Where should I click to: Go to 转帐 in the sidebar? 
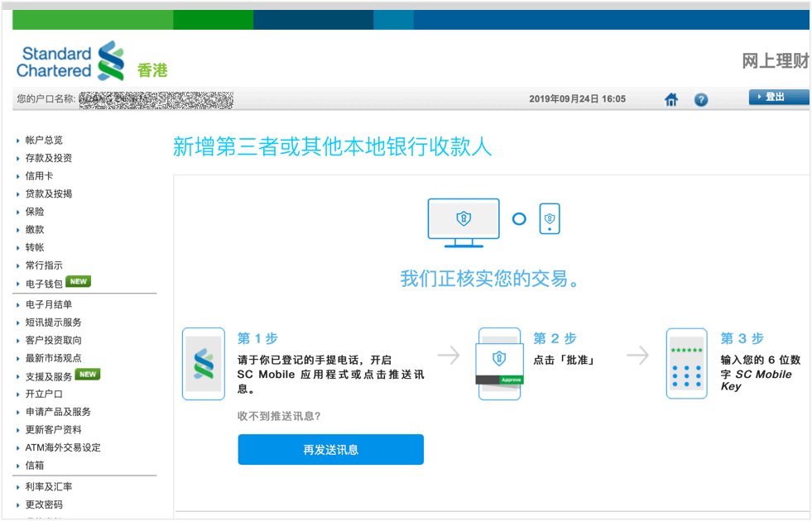click(35, 247)
